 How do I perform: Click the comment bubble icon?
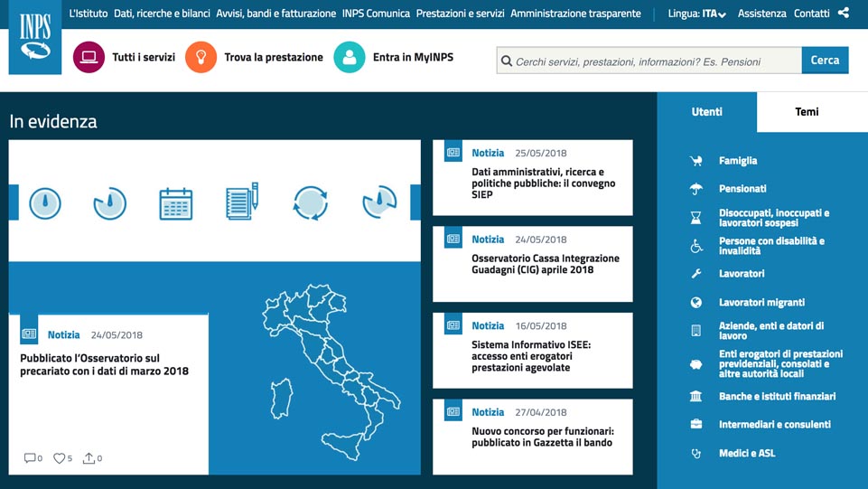[30, 458]
